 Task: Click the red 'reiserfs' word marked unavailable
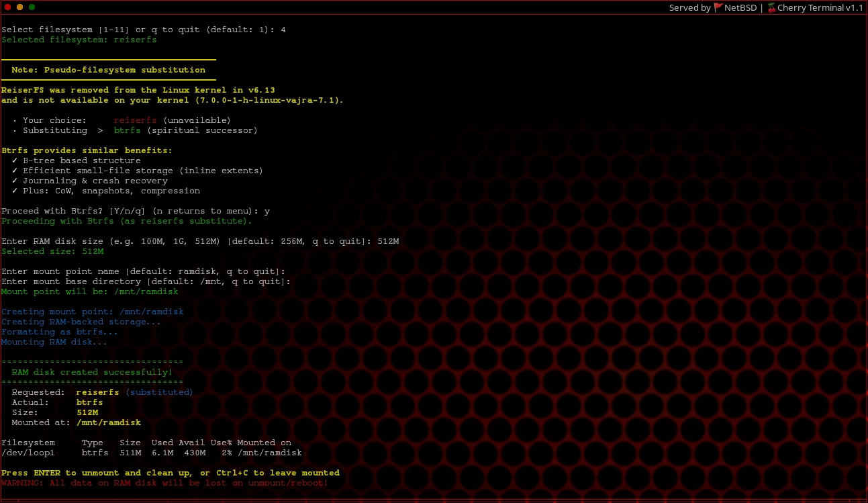click(x=136, y=120)
